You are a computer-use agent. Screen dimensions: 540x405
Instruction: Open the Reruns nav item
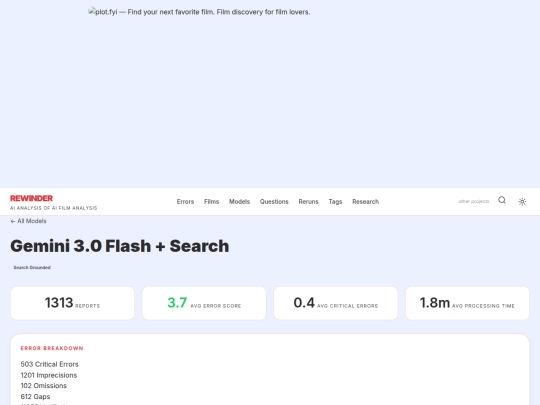pyautogui.click(x=309, y=201)
